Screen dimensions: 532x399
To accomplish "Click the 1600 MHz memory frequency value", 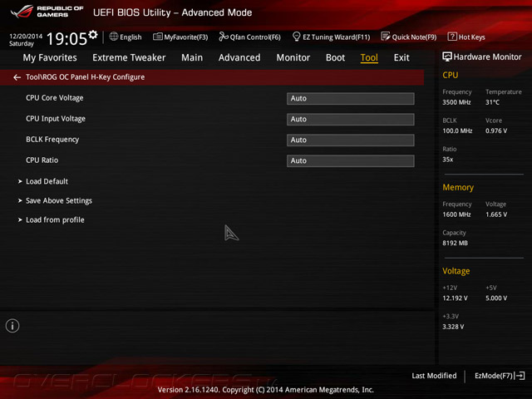I will [x=456, y=214].
